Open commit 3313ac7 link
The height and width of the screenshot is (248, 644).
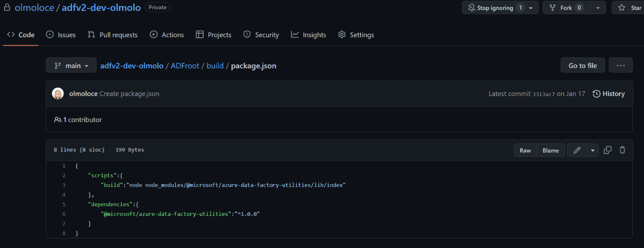tap(543, 94)
